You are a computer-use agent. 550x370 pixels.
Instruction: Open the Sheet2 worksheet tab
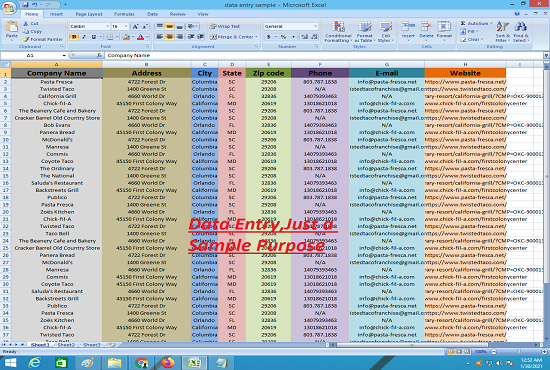tap(66, 345)
